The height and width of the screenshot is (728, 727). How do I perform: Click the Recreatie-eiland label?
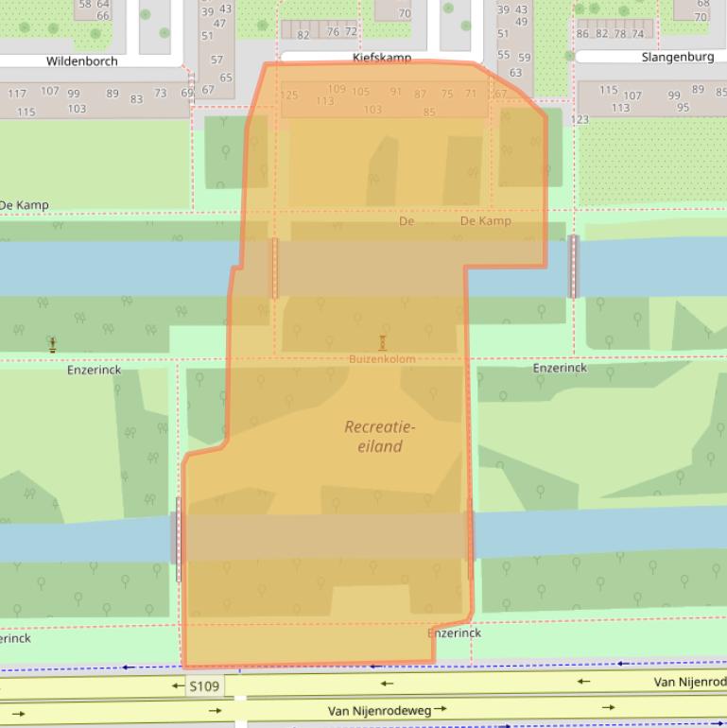[378, 437]
